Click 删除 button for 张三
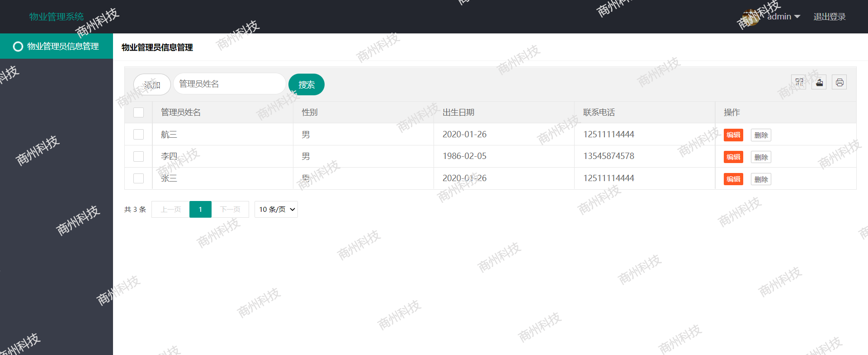The image size is (868, 355). [x=761, y=179]
